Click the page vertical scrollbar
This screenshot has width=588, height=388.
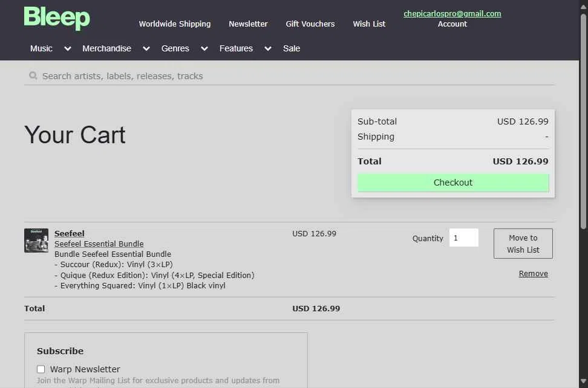click(584, 121)
